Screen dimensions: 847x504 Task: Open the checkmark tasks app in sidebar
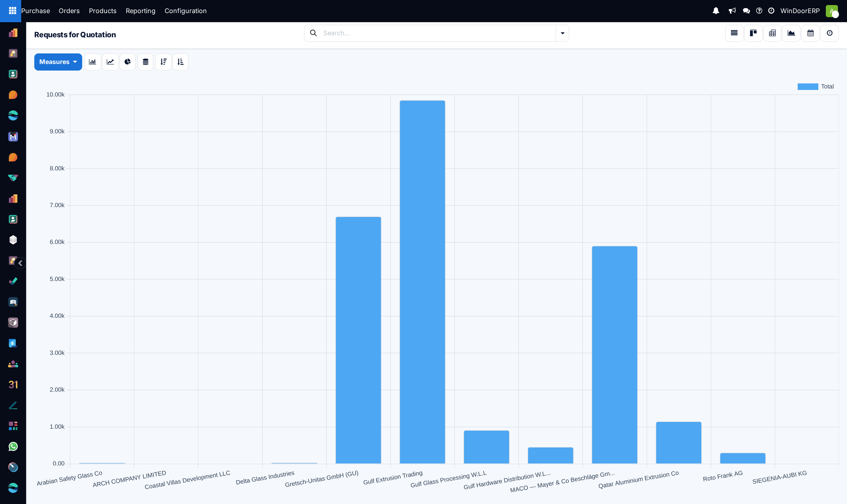point(13,281)
